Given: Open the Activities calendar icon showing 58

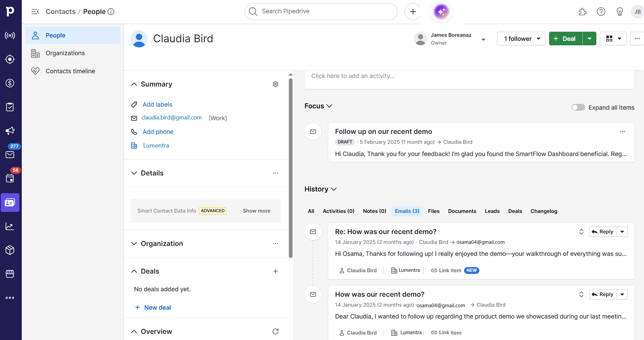Looking at the screenshot, I should [10, 179].
